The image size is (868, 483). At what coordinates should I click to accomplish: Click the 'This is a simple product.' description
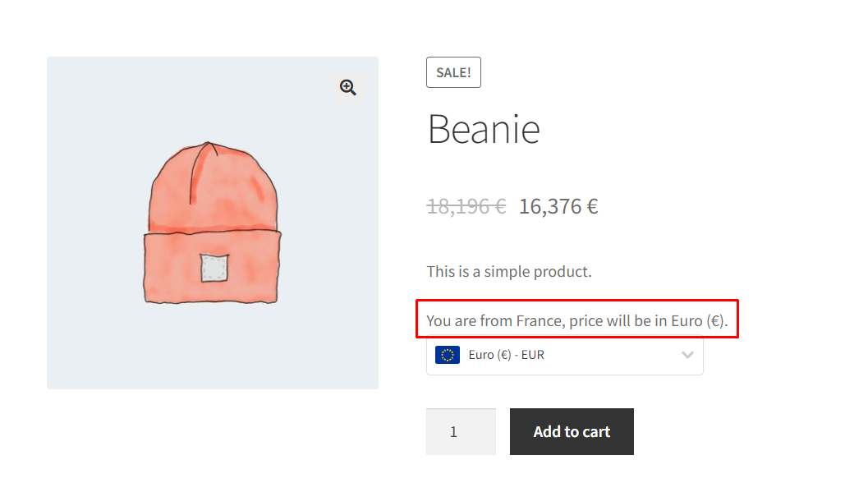point(509,271)
